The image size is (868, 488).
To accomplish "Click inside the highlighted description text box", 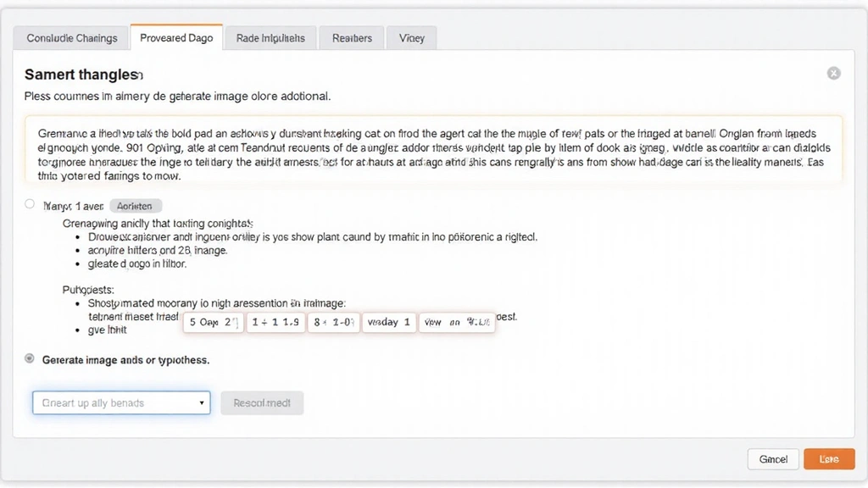I will [x=433, y=150].
